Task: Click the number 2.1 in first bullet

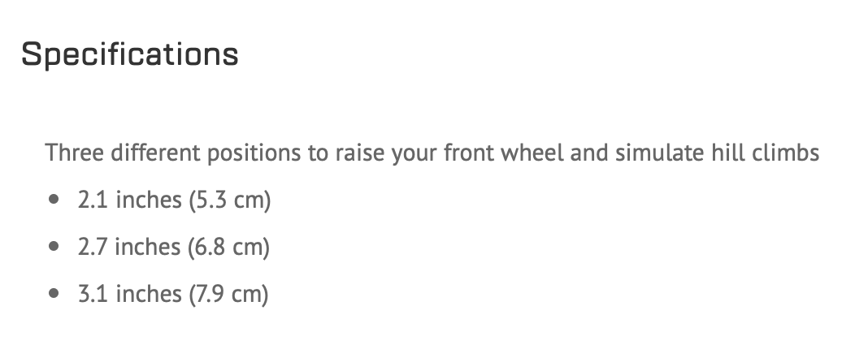Action: 93,200
